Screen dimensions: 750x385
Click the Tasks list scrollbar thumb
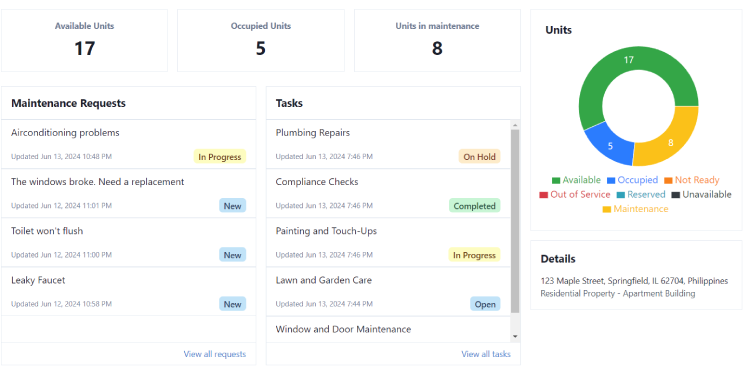(x=515, y=221)
